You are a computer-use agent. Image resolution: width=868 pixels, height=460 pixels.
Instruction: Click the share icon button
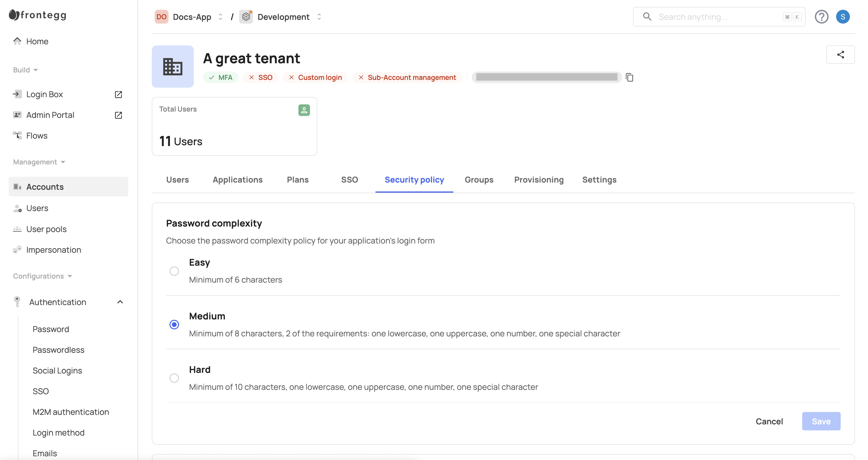(x=840, y=55)
